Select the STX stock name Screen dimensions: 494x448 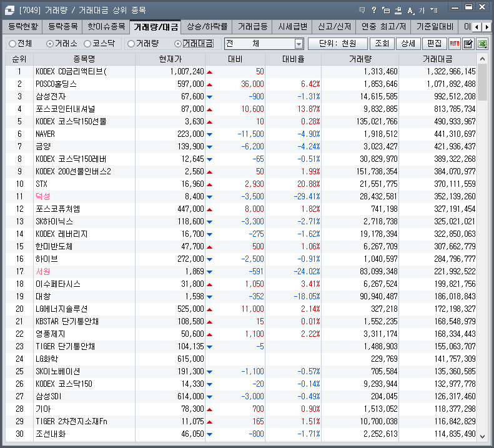point(41,184)
